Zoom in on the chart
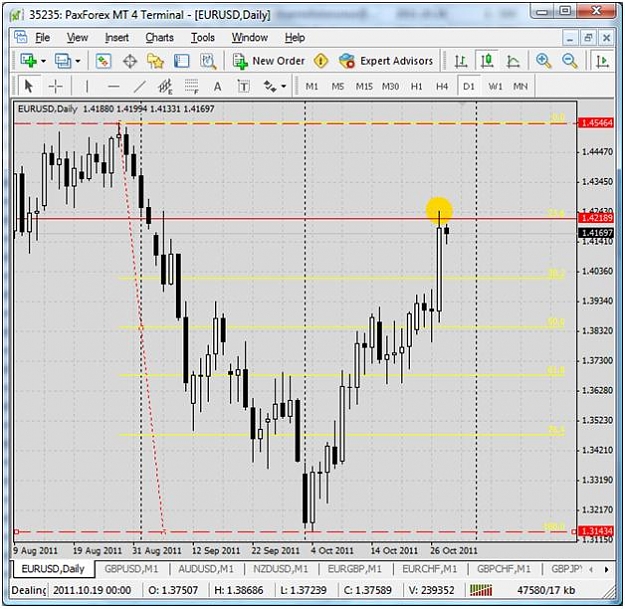Screen dimensions: 625x609 coord(543,61)
